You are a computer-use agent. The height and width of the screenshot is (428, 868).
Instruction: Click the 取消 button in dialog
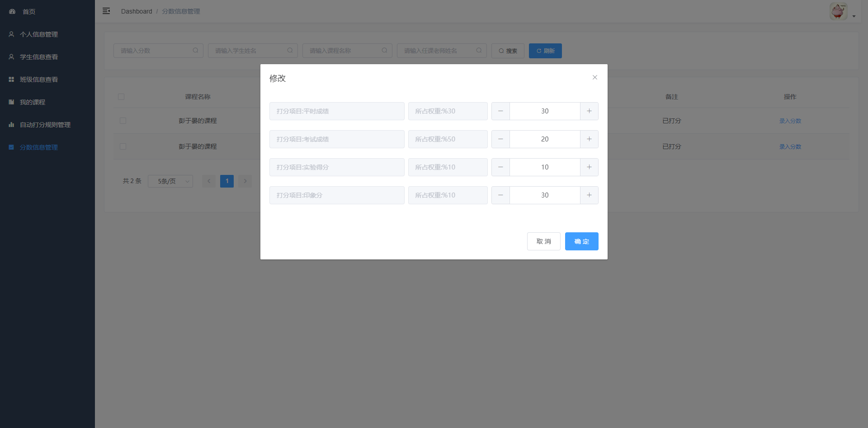coord(543,241)
